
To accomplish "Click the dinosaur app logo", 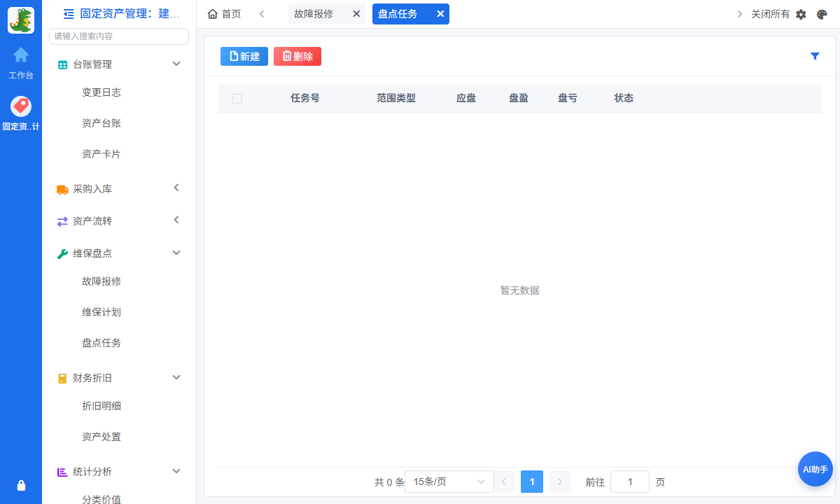I will point(21,20).
